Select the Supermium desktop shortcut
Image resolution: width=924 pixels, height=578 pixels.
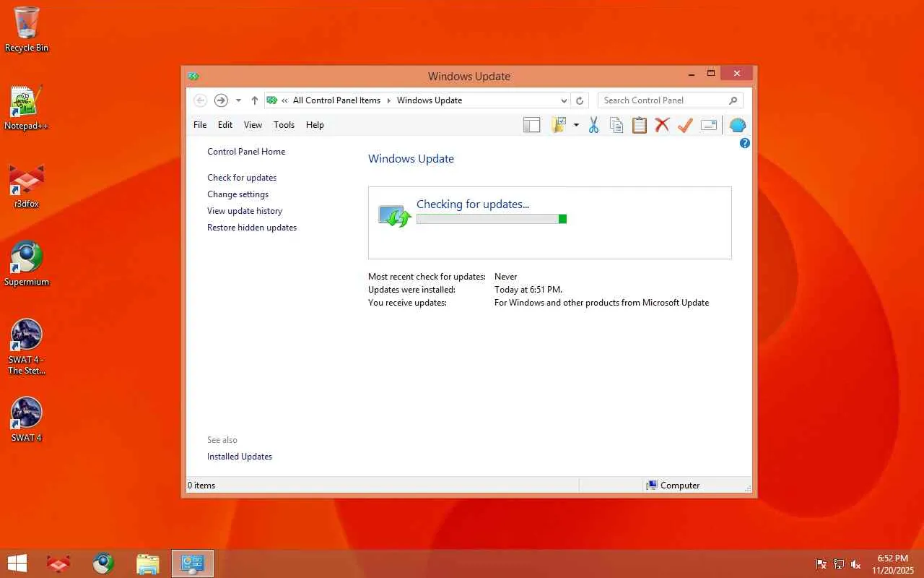(x=27, y=264)
